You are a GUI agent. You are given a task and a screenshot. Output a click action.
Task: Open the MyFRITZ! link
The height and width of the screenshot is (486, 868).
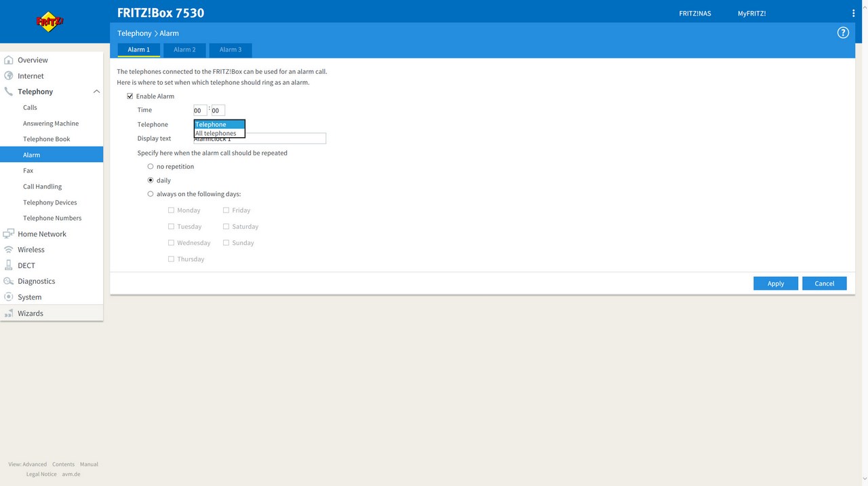[752, 14]
